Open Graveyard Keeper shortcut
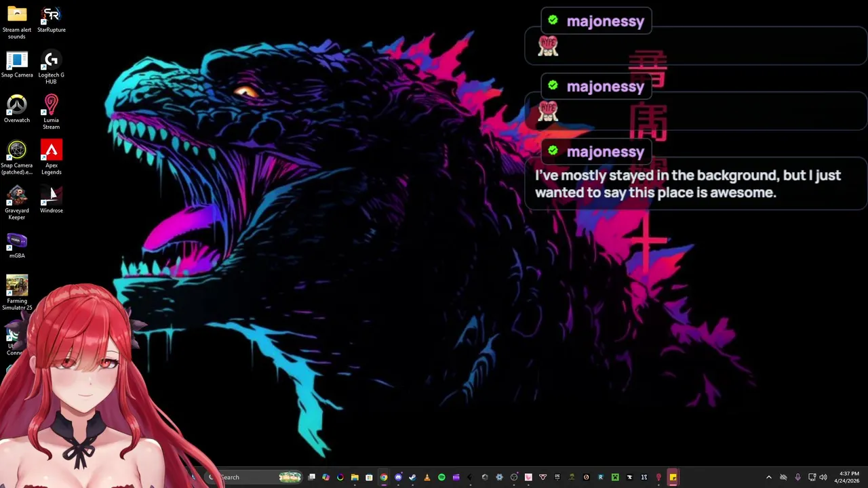This screenshot has height=488, width=868. [x=17, y=203]
